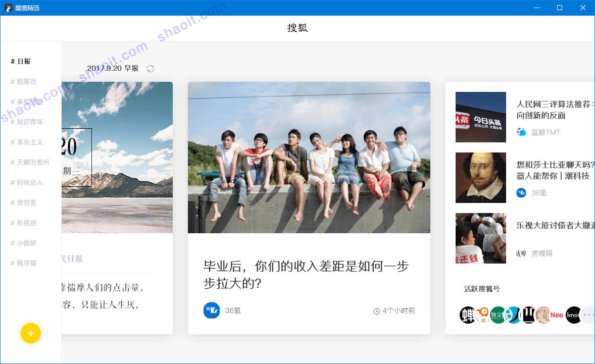
Task: Click 36氪 author name under graduation article
Action: pyautogui.click(x=233, y=310)
